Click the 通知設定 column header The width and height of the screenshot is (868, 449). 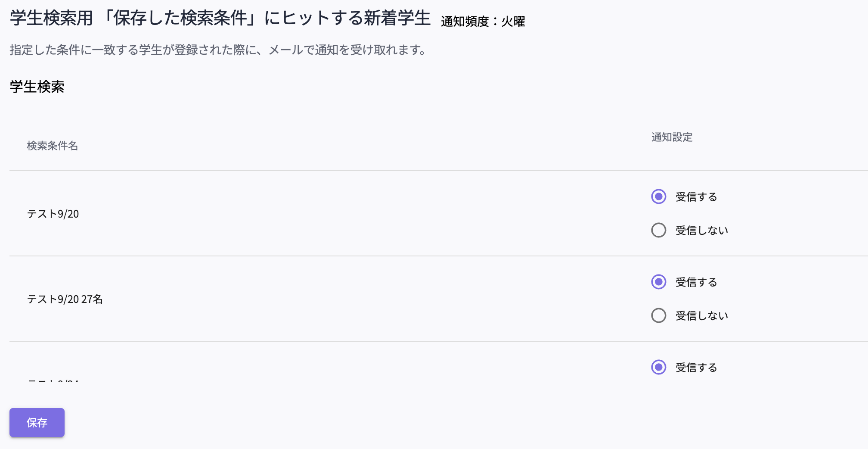tap(672, 137)
